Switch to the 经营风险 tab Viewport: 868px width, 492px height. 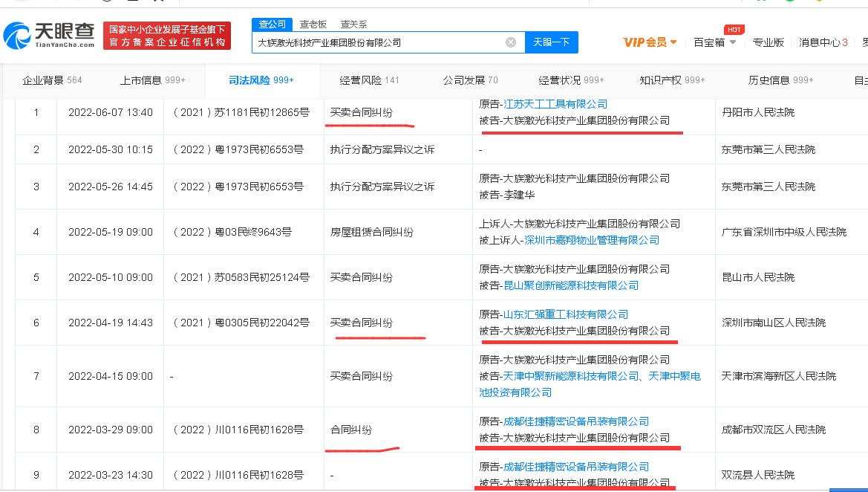click(369, 80)
